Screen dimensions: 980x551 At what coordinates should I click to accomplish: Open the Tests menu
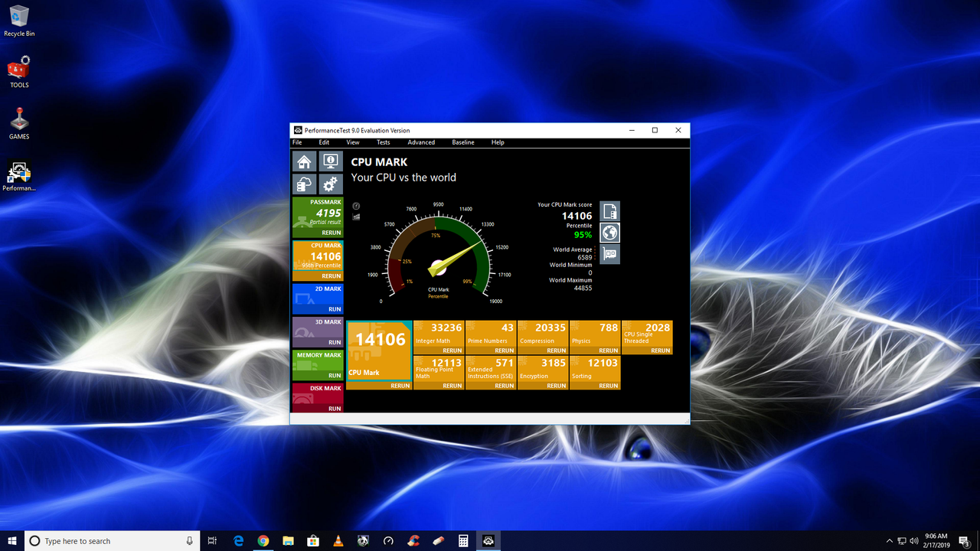[x=384, y=142]
